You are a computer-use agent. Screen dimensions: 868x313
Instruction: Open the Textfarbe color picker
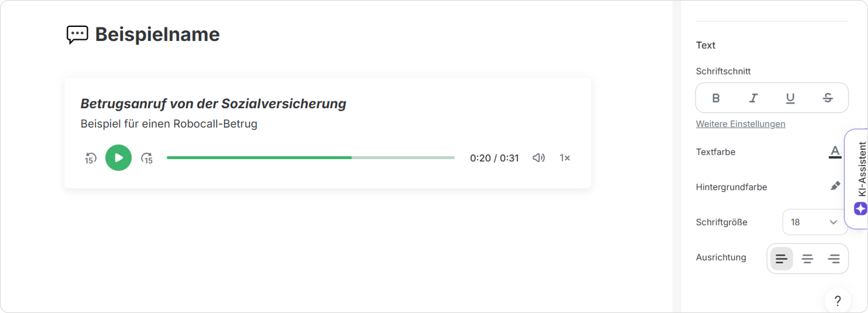(x=835, y=152)
